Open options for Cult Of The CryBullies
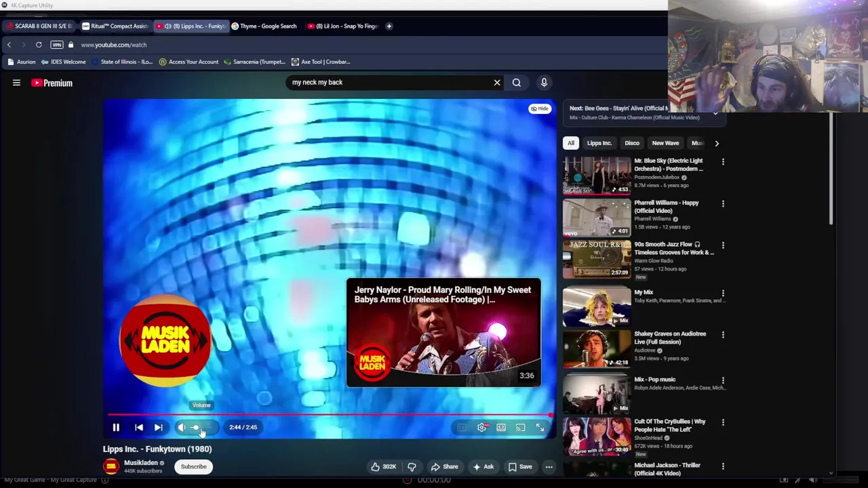The height and width of the screenshot is (488, 868). [x=723, y=422]
